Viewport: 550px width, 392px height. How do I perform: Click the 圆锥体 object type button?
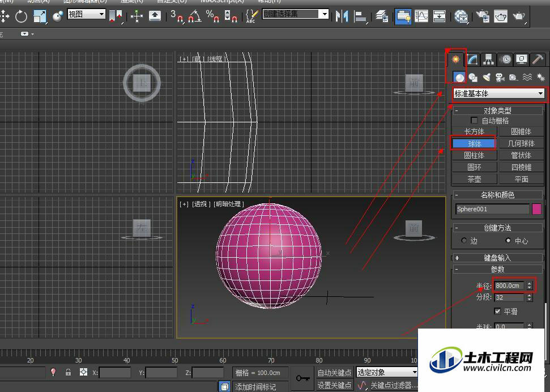(x=521, y=131)
